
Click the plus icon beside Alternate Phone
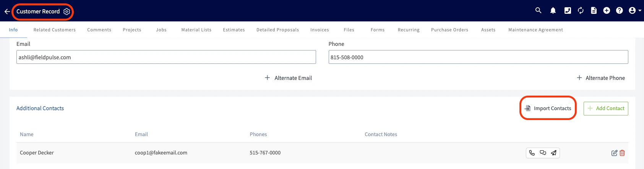point(579,78)
